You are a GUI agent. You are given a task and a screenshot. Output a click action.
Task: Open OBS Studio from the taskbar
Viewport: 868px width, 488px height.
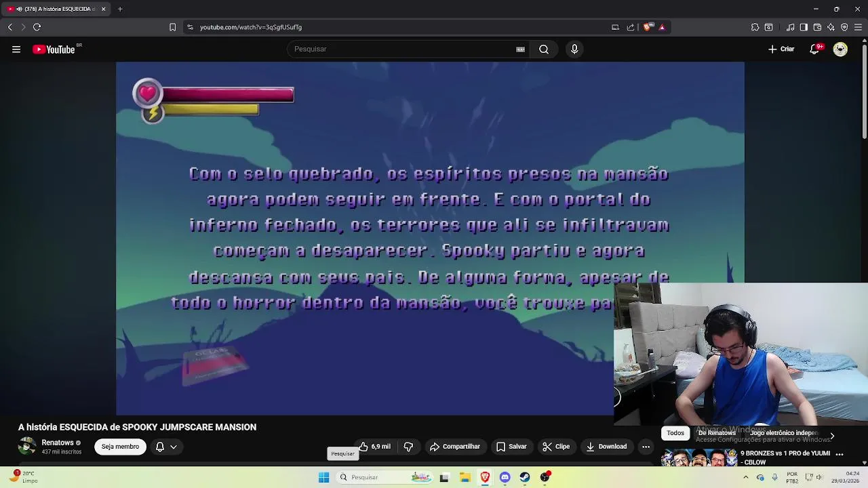(x=545, y=477)
